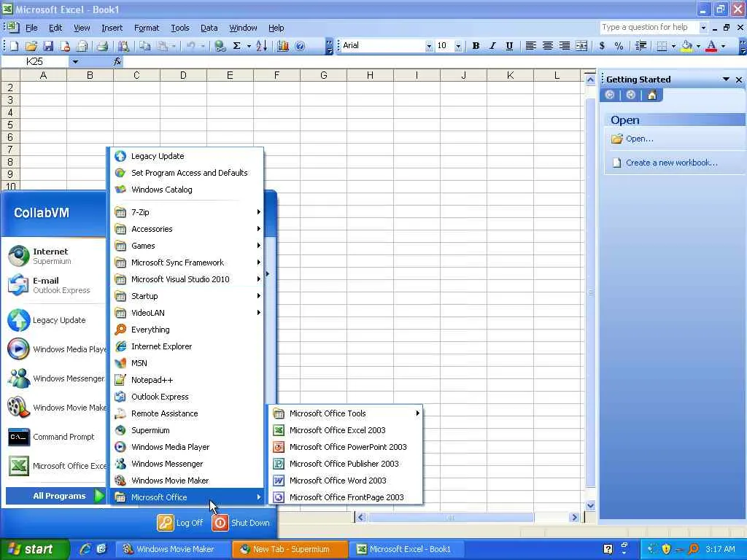This screenshot has width=747, height=560.
Task: Click the Shut Down button
Action: [x=241, y=522]
